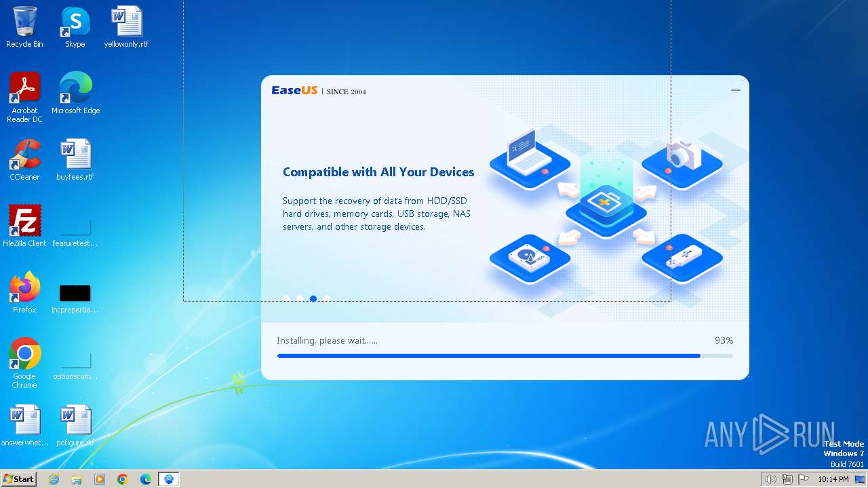Click the 93% progress value

[x=724, y=340]
